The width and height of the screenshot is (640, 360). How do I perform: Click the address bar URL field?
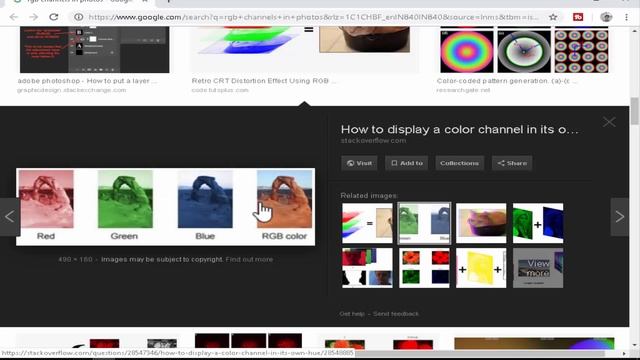[313, 17]
